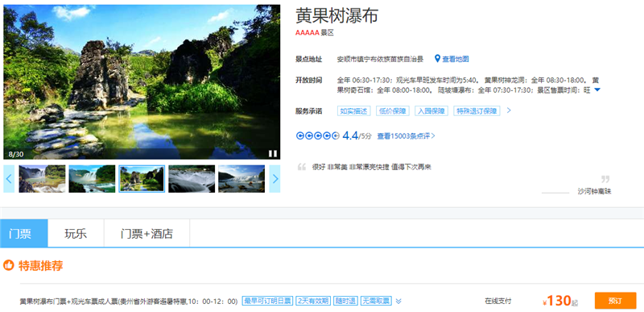Open second thumbnail with waterfall and greenery

pyautogui.click(x=92, y=179)
